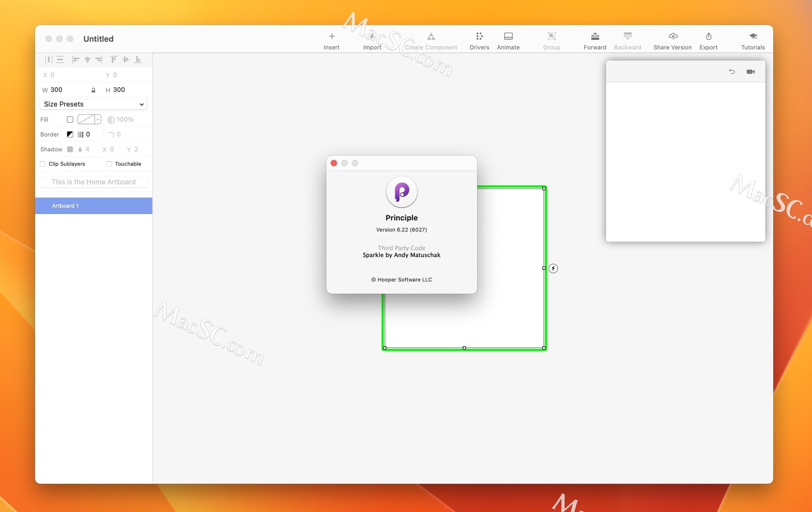This screenshot has height=512, width=812.
Task: Click the preview record camera icon
Action: coord(751,72)
